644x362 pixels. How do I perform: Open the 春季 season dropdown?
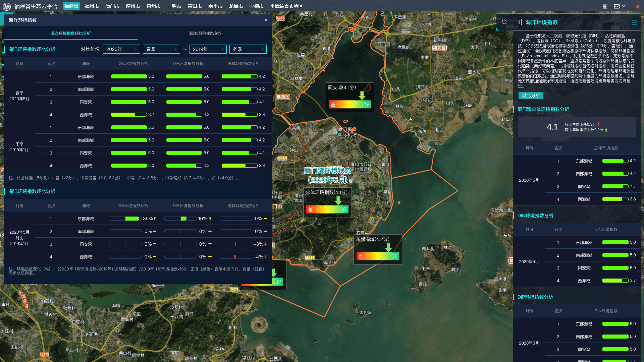pyautogui.click(x=161, y=49)
